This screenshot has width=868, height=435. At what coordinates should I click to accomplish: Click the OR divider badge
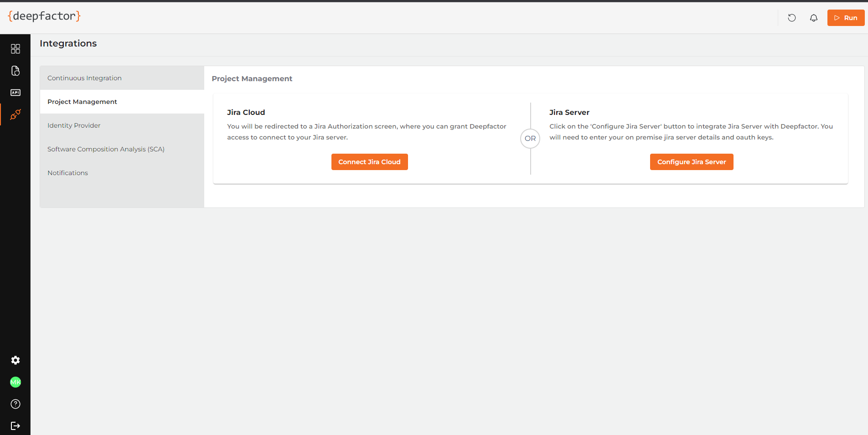[x=530, y=139]
